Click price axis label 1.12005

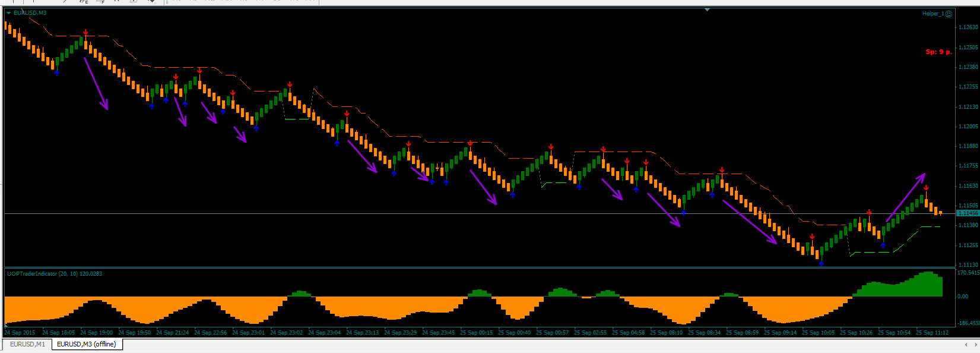pos(969,127)
